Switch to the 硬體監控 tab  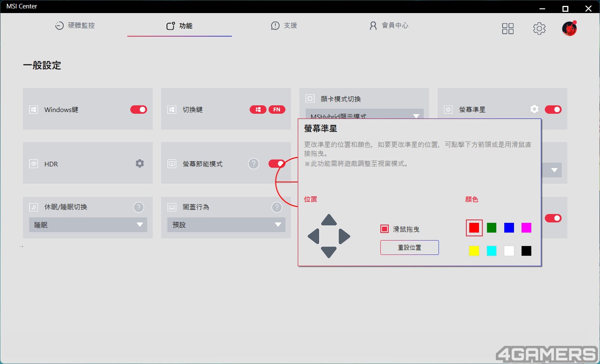click(75, 26)
